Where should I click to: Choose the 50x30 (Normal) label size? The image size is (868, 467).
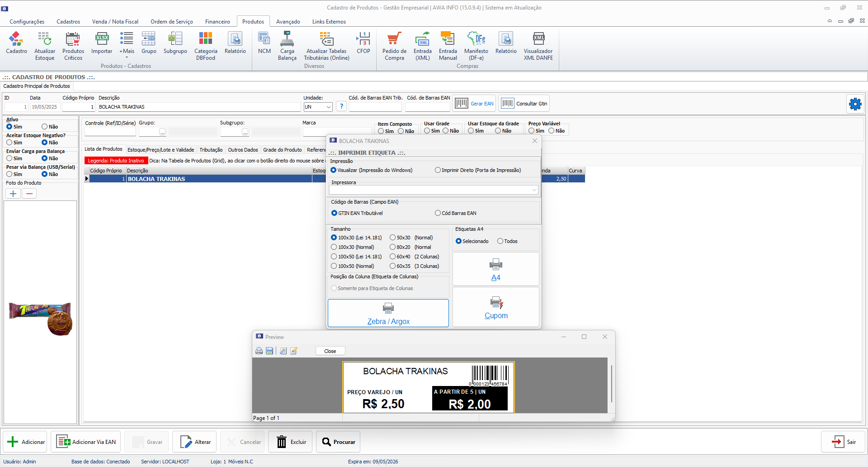[411, 238]
